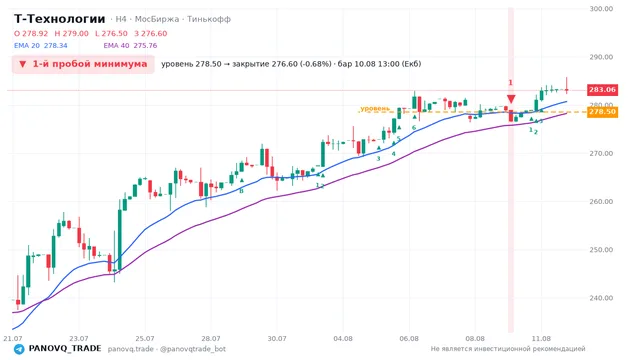Click the 'H4 · МосБиржа · Тинькофф' subtitle

(173, 19)
